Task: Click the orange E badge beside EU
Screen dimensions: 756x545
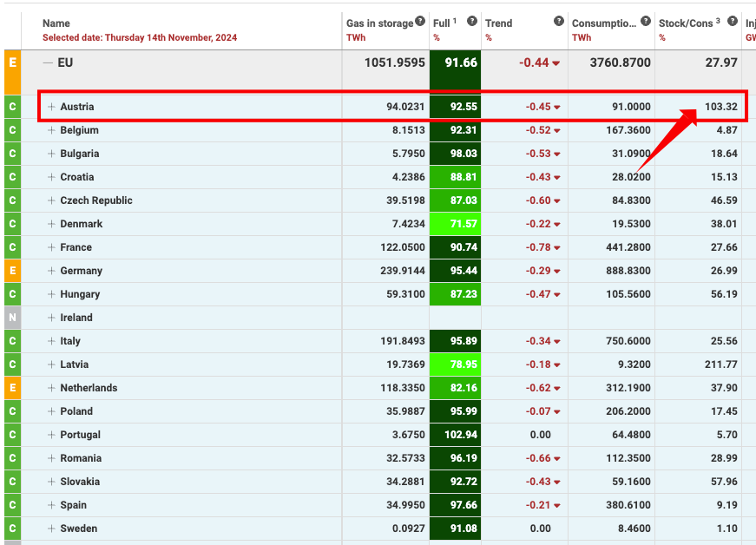Action: coord(12,72)
